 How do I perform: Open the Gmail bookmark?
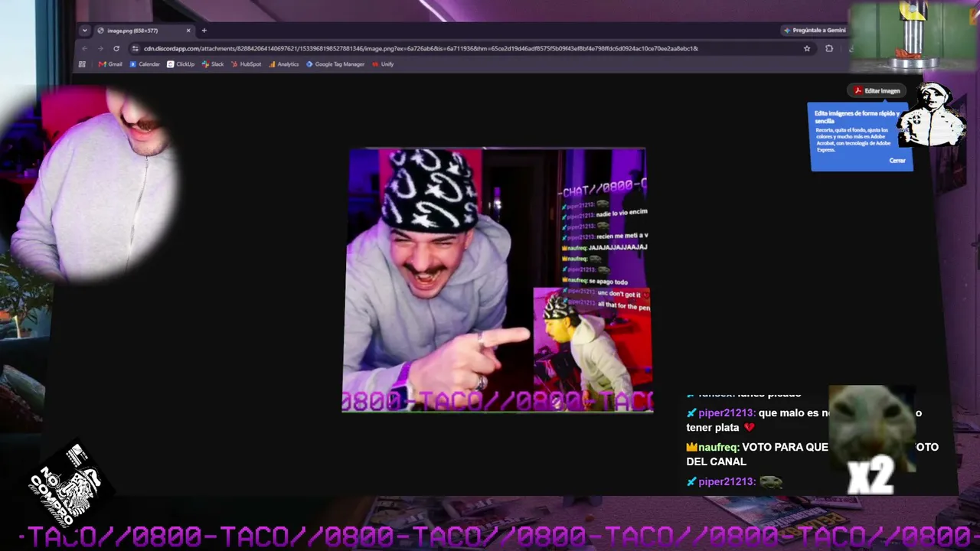coord(110,64)
